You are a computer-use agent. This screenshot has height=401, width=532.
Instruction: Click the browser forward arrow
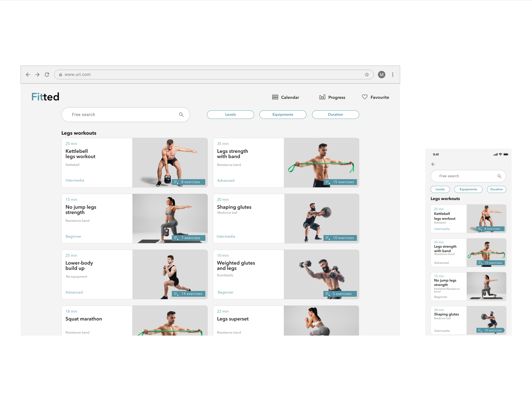(37, 74)
